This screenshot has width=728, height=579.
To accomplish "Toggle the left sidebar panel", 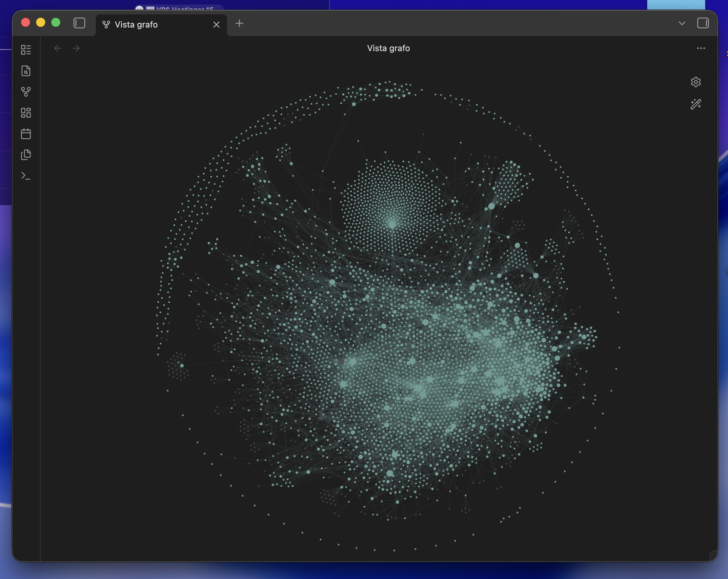I will (79, 23).
